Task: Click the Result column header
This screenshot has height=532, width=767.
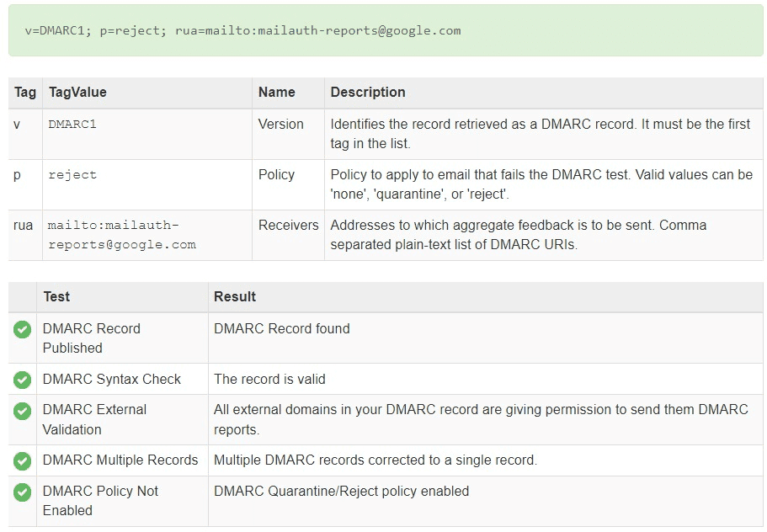Action: tap(235, 297)
